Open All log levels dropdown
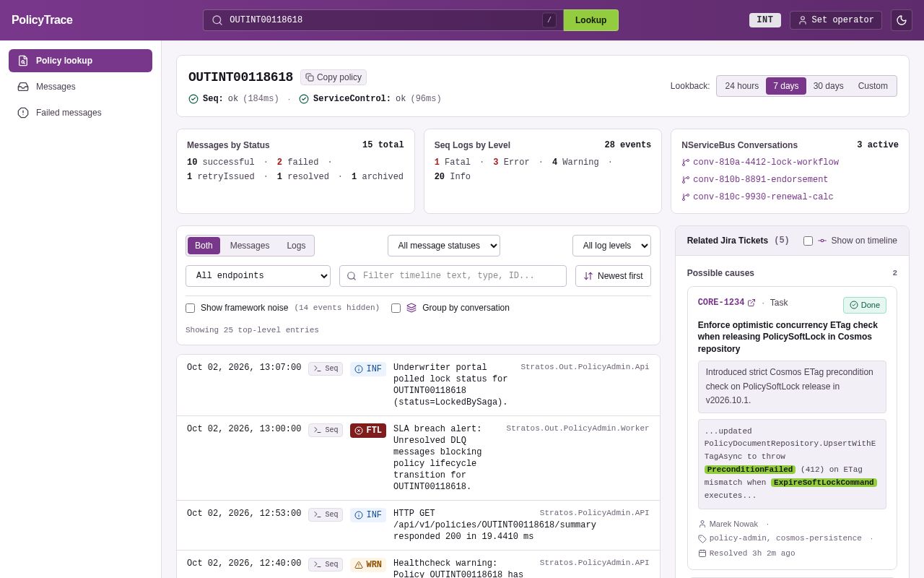This screenshot has height=578, width=924. coord(611,246)
